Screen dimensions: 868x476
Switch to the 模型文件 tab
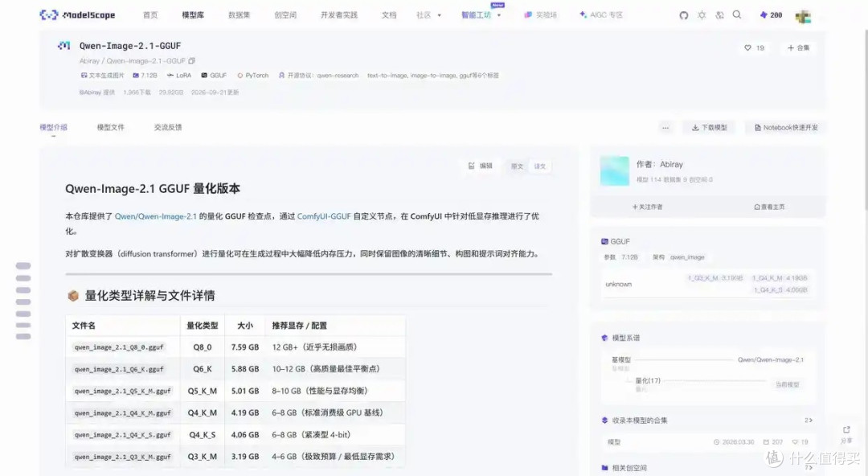pyautogui.click(x=111, y=128)
